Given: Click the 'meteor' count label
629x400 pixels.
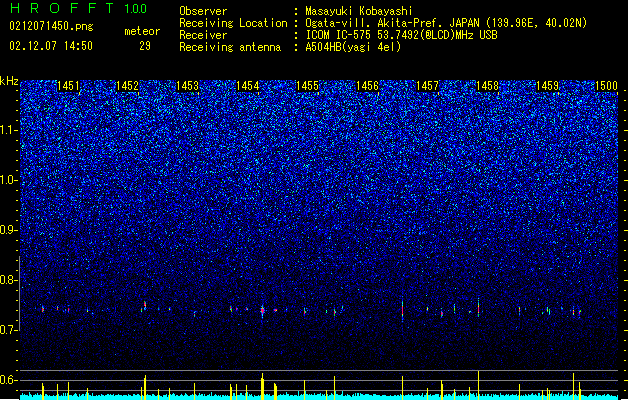Looking at the screenshot, I should pyautogui.click(x=142, y=31).
